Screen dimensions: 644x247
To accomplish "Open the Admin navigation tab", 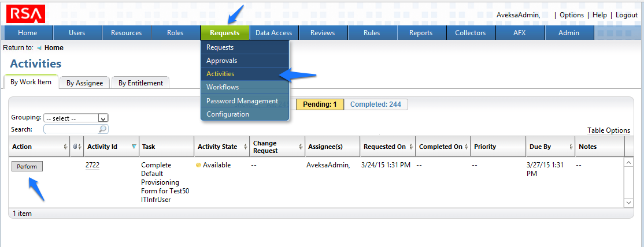I will tap(569, 33).
